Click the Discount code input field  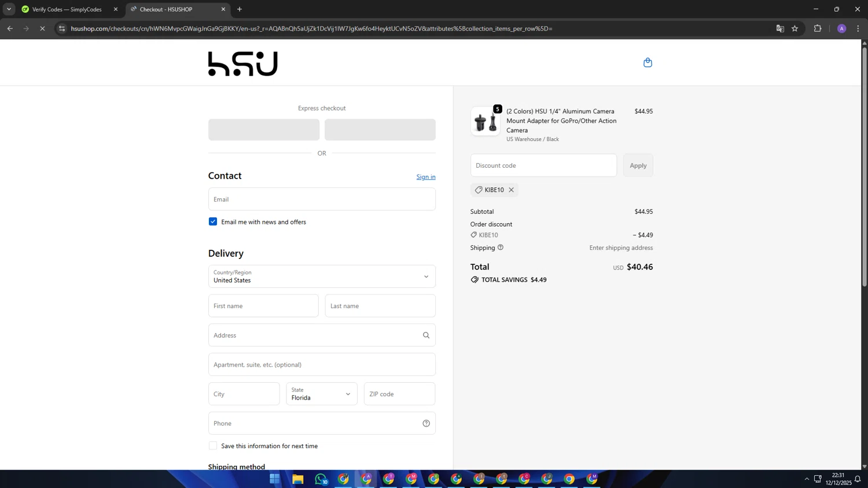(x=543, y=165)
